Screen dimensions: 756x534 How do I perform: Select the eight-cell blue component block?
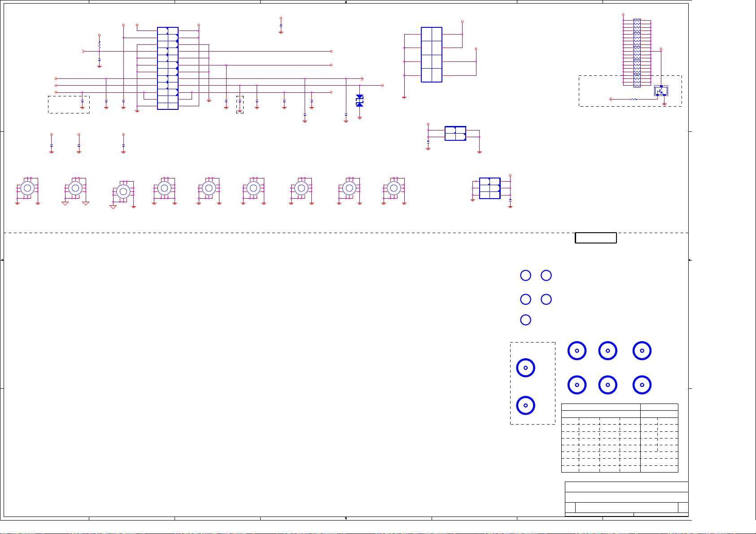point(432,55)
